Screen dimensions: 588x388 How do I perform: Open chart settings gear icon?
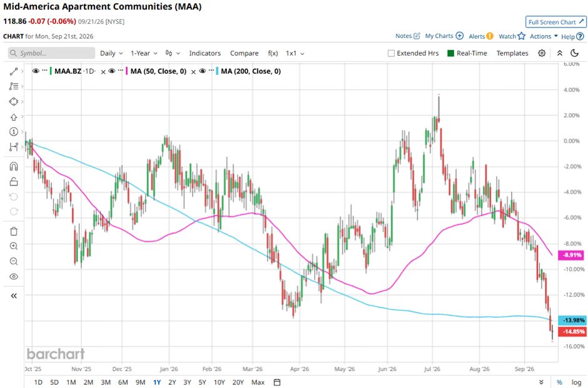click(x=542, y=53)
